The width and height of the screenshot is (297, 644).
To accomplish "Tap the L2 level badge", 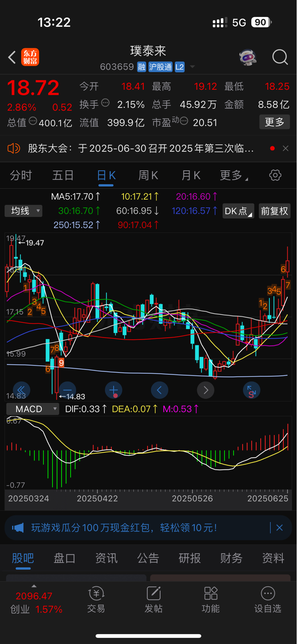I will click(180, 67).
